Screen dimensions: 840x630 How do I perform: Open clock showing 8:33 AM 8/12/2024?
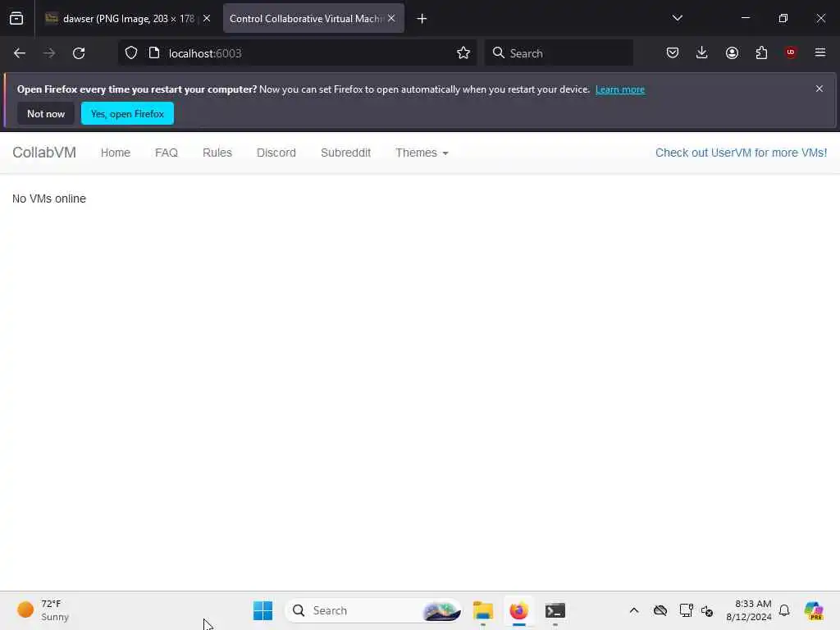click(748, 610)
